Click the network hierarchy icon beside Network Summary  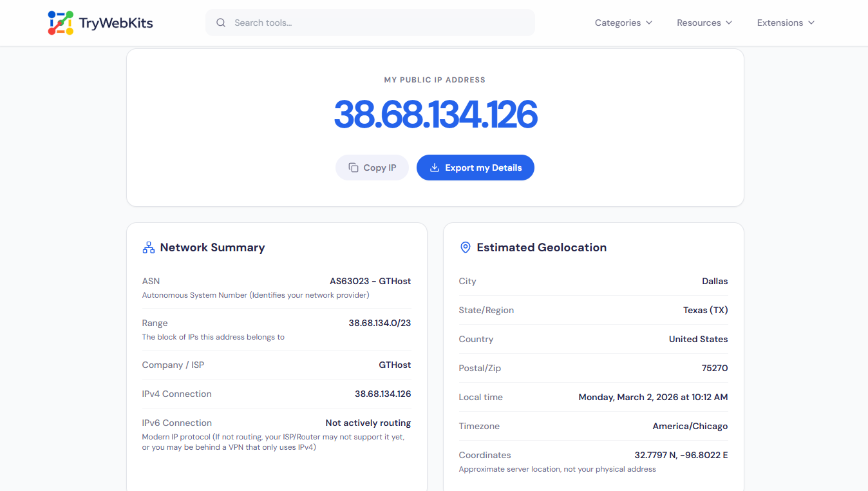pos(148,247)
